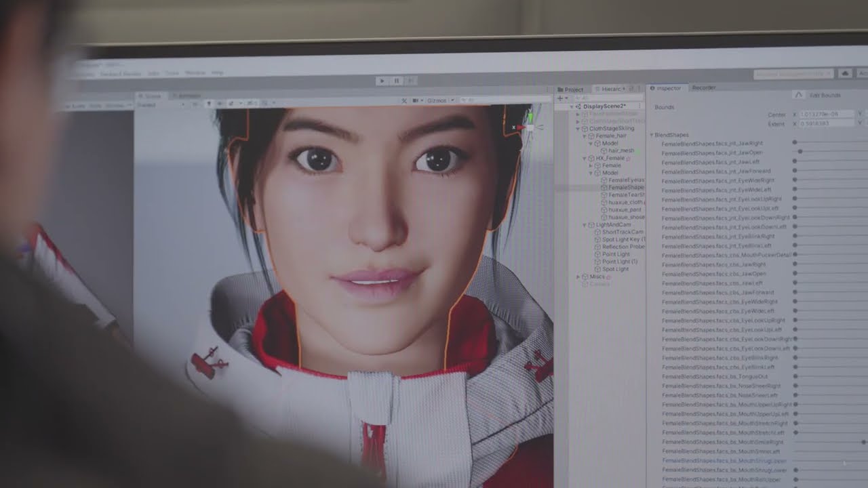Click the Edit Bounds curve icon
The width and height of the screenshot is (868, 488).
tap(799, 95)
